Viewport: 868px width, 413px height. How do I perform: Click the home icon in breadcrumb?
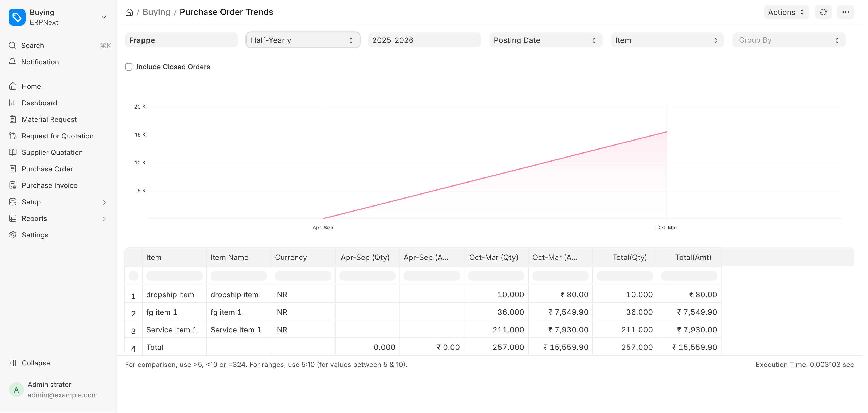pos(129,13)
